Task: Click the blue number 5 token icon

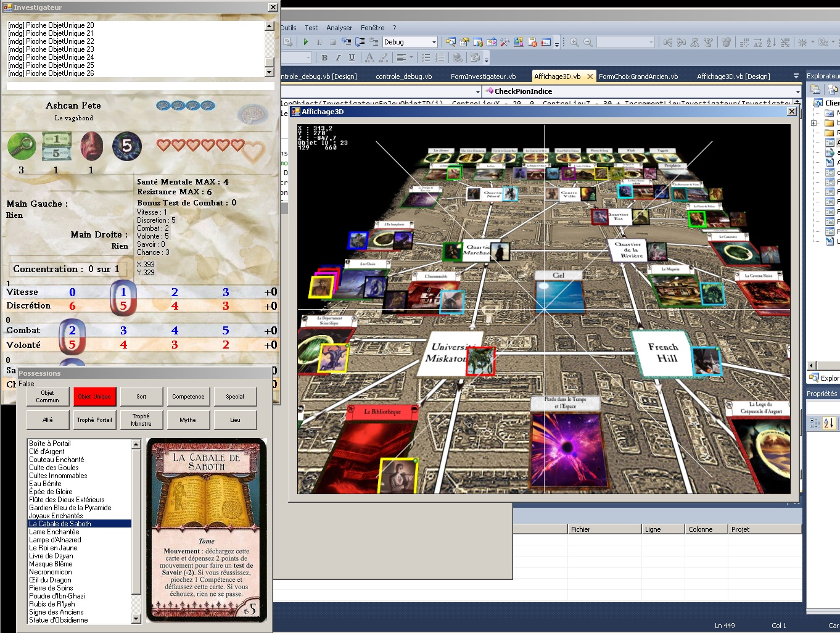Action: [x=127, y=146]
